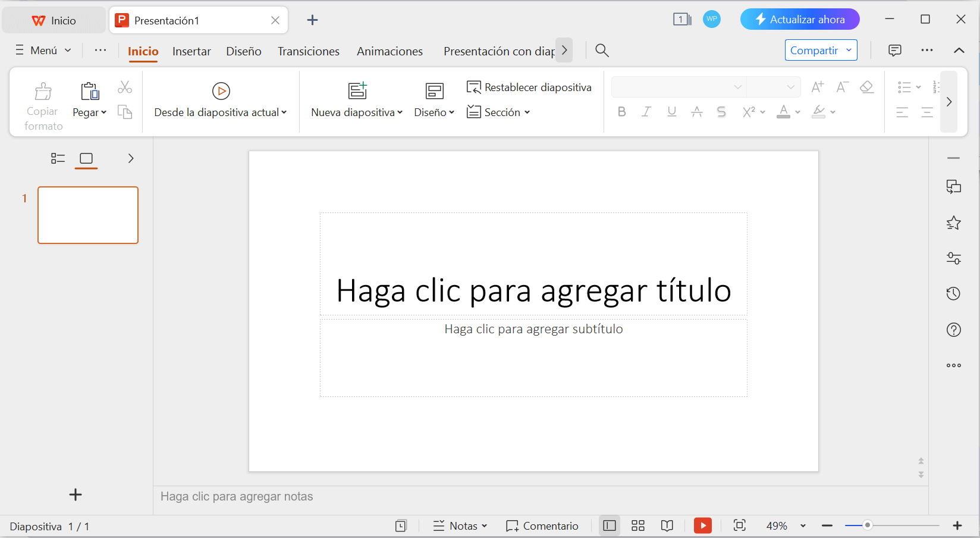Click the title placeholder text
The image size is (980, 538).
(533, 291)
